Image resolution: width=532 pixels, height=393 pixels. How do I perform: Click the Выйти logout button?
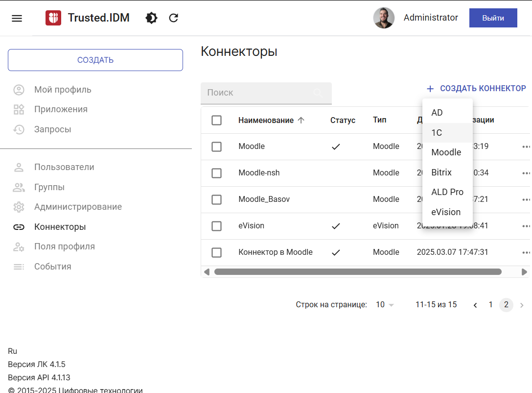[493, 18]
